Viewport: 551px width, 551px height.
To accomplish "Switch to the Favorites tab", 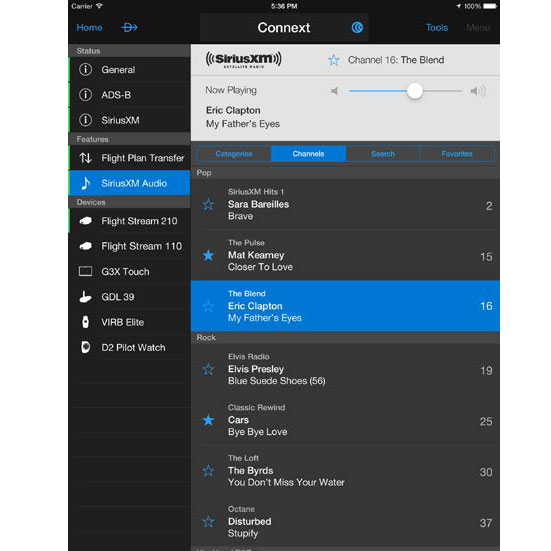I will pyautogui.click(x=457, y=154).
